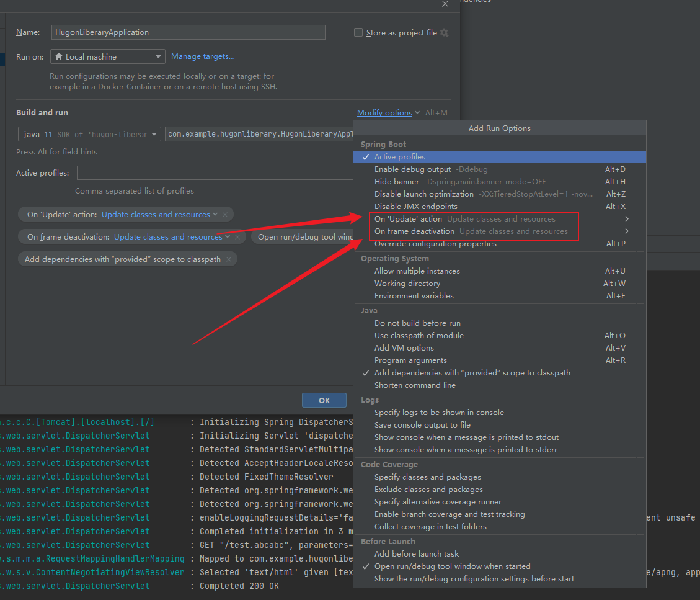Click the Detected FixedThemeResolver log message
Image resolution: width=700 pixels, height=600 pixels.
coord(266,477)
